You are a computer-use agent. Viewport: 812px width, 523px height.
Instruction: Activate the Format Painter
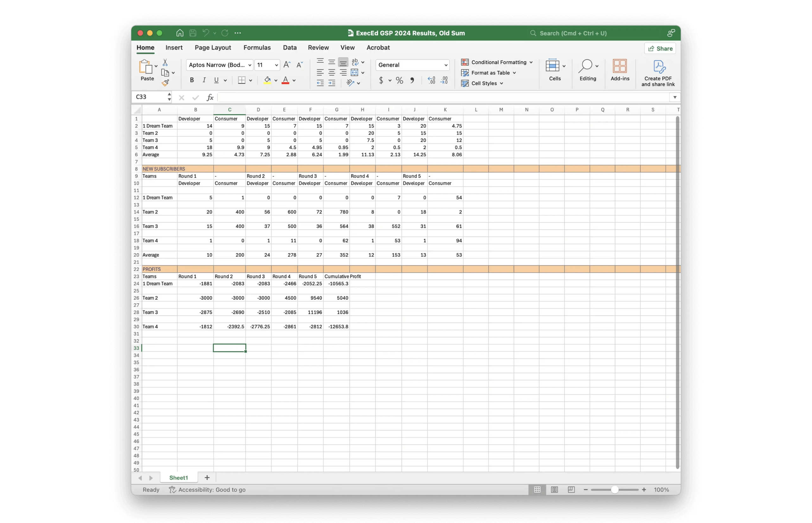point(166,82)
